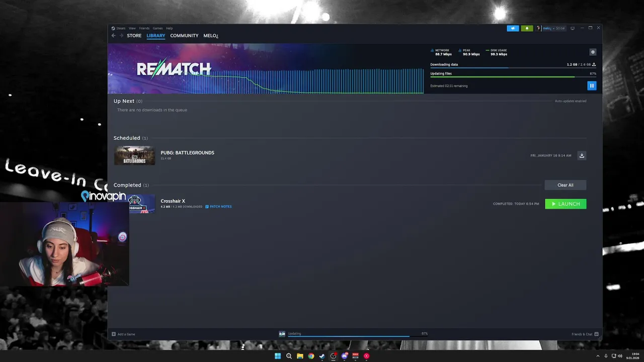Click Clear All completed downloads

point(566,185)
